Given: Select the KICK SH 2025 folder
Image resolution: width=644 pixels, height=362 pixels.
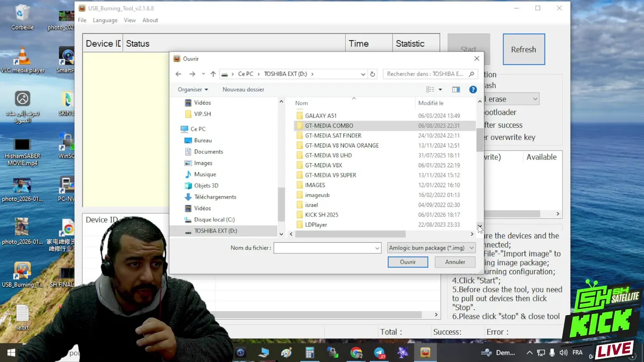Looking at the screenshot, I should 321,215.
